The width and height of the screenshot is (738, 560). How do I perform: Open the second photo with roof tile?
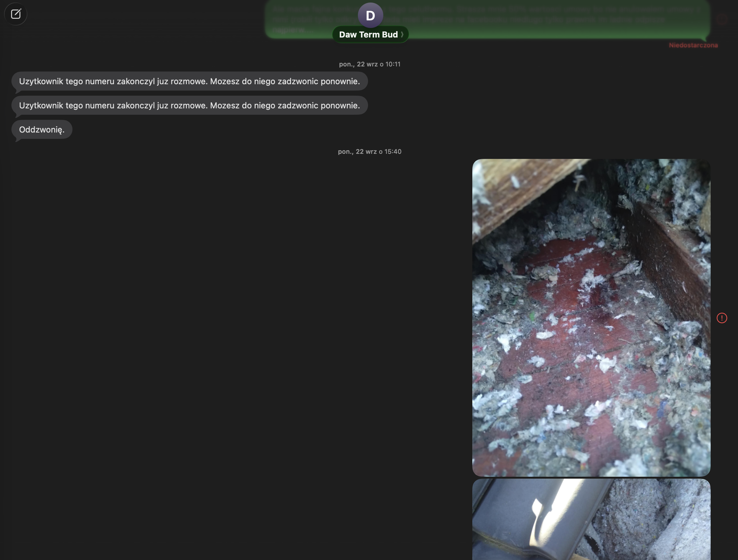click(591, 519)
